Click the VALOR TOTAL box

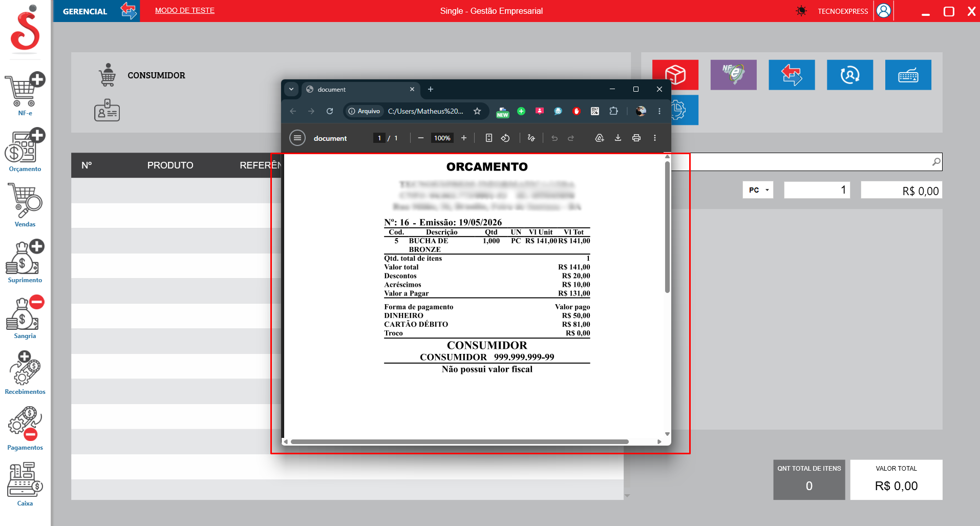point(896,480)
